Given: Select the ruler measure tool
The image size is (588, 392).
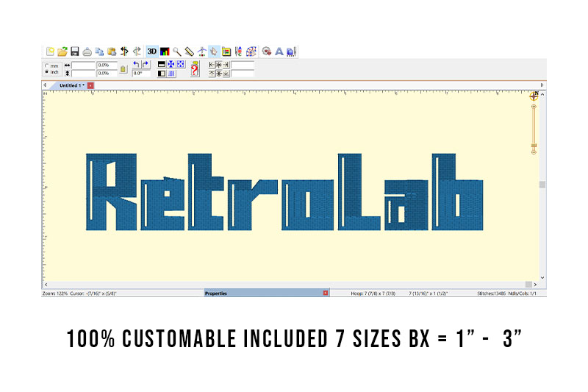Looking at the screenshot, I should 190,51.
